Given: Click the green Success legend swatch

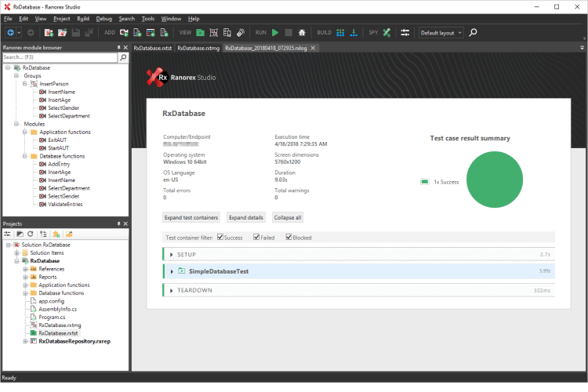Looking at the screenshot, I should (424, 182).
